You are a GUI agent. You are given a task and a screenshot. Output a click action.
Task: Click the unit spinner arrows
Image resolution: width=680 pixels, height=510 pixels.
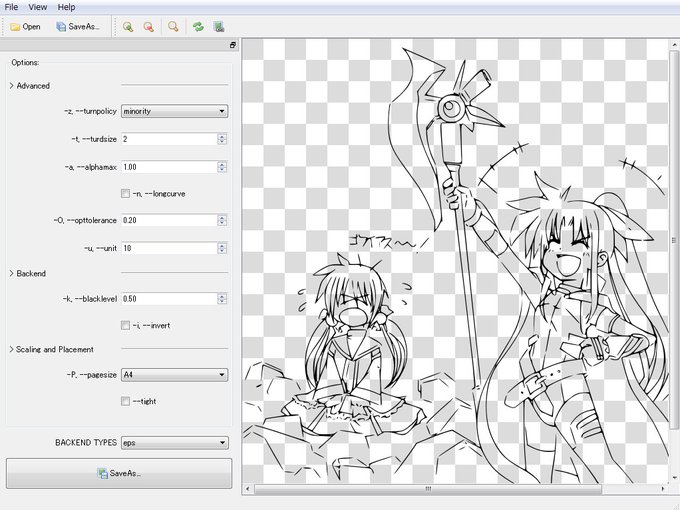coord(222,248)
